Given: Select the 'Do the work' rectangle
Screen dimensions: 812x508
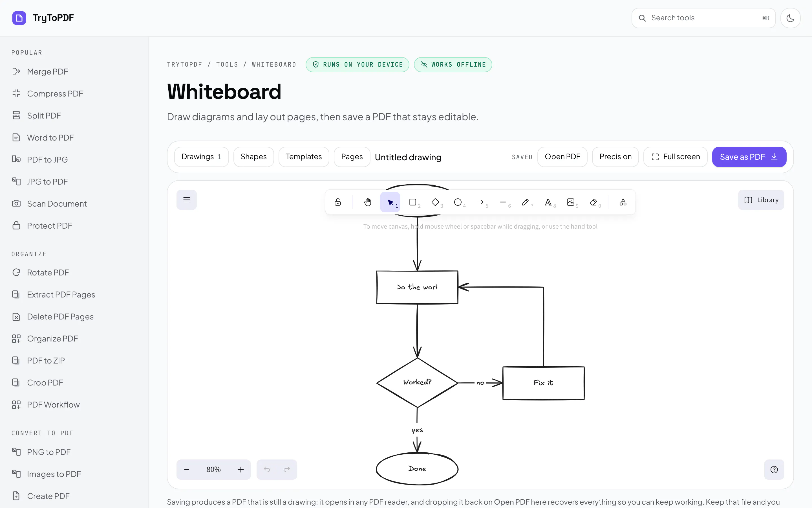Looking at the screenshot, I should tap(417, 287).
